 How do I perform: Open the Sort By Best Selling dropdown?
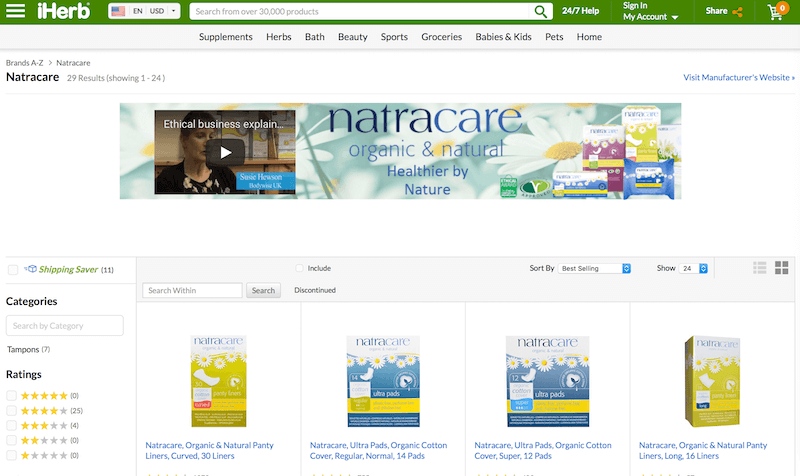594,268
